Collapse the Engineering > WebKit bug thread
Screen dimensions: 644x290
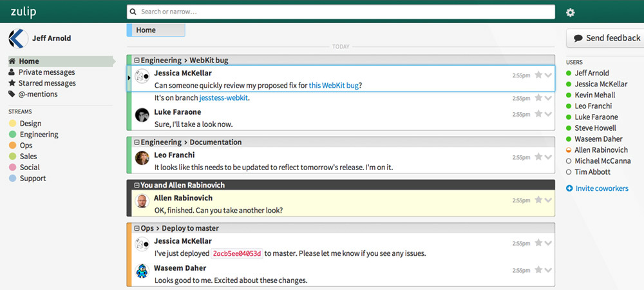(137, 61)
